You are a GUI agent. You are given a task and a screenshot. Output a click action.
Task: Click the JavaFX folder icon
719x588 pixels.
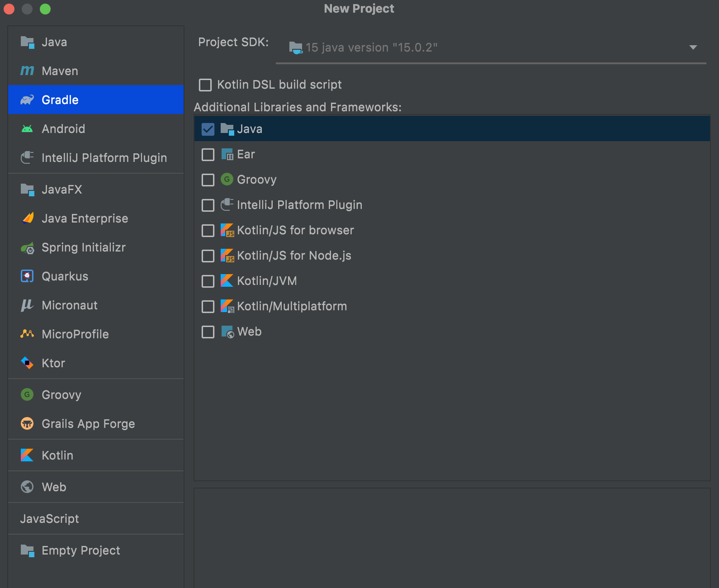coord(27,190)
